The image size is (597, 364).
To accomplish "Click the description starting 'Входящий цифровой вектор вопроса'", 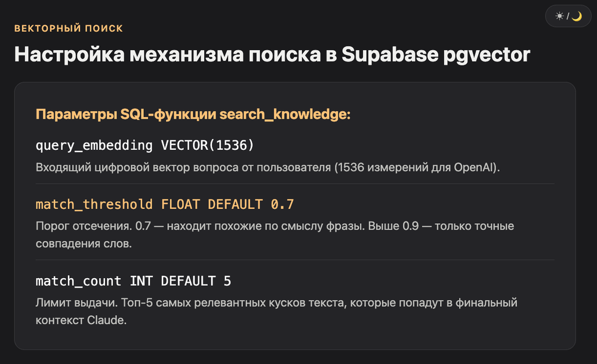I will pos(267,167).
